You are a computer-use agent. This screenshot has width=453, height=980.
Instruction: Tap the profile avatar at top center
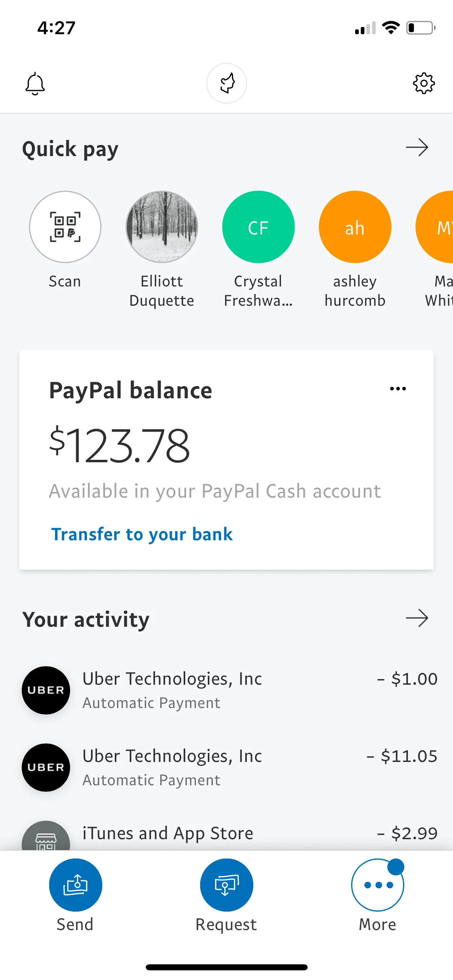pyautogui.click(x=227, y=83)
